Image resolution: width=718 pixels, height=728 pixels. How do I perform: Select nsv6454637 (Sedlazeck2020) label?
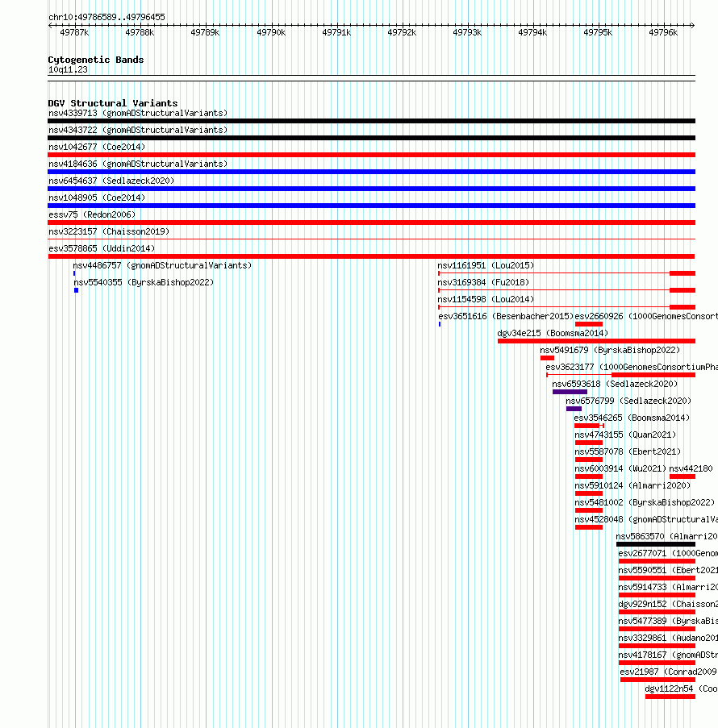(x=111, y=181)
